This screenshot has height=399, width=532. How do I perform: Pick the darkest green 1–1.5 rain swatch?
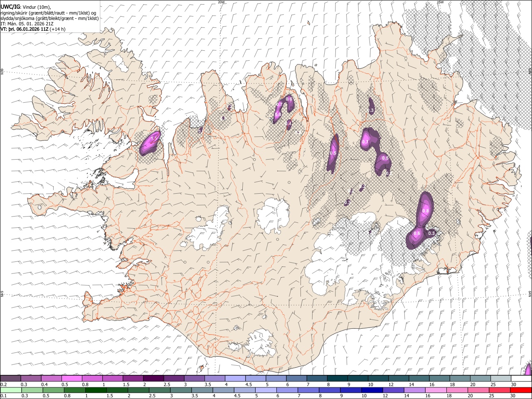[96, 390]
